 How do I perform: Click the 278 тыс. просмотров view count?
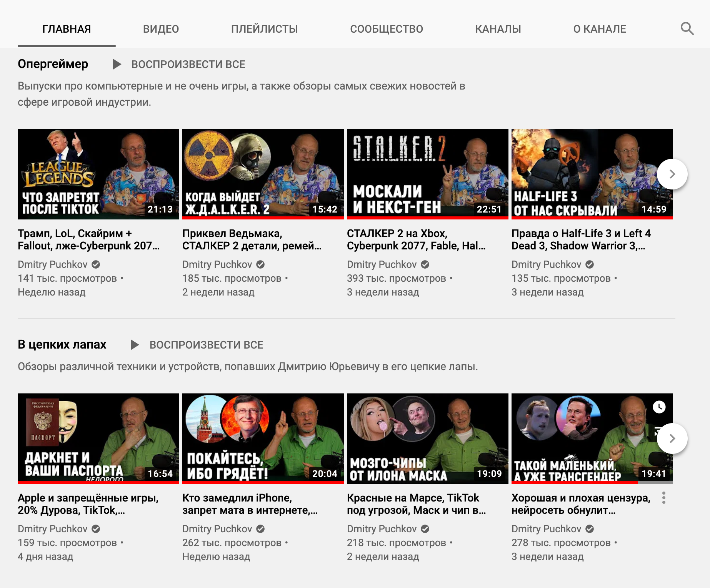click(x=561, y=543)
